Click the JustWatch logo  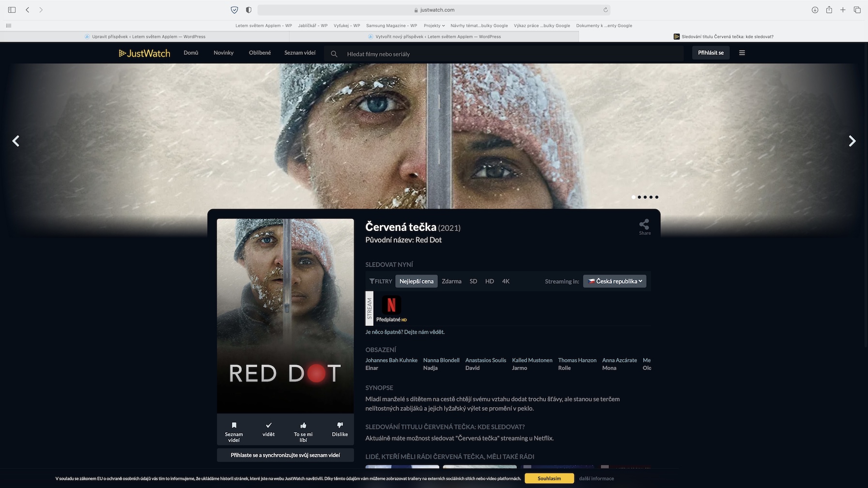[144, 53]
